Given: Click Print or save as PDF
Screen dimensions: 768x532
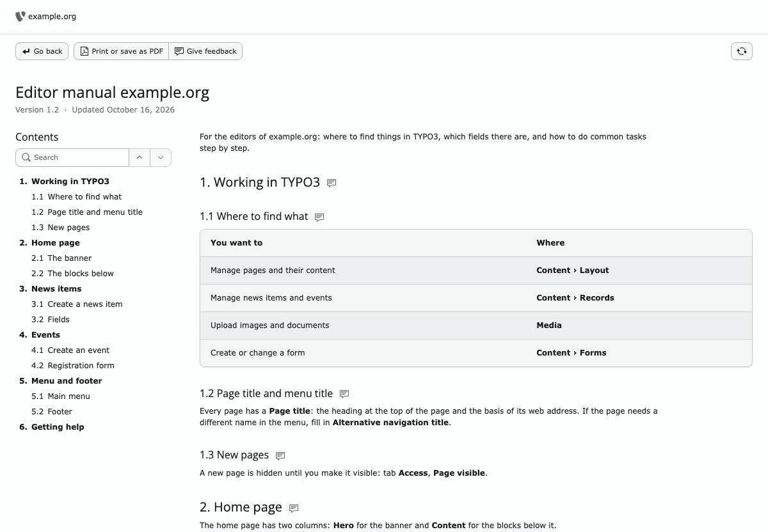Looking at the screenshot, I should click(x=121, y=51).
